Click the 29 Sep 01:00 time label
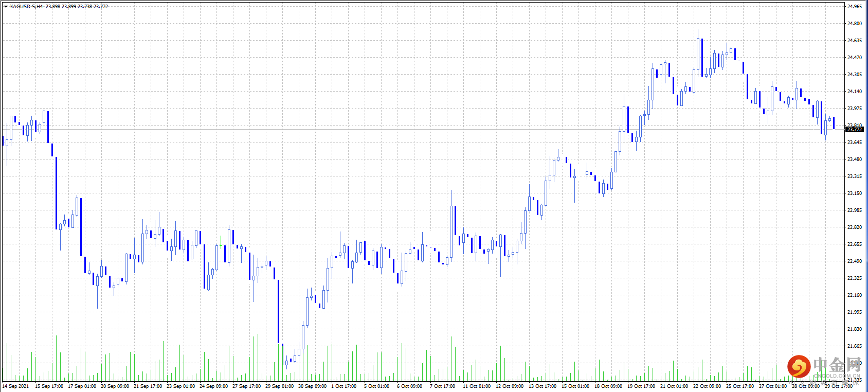Image resolution: width=868 pixels, height=392 pixels. point(280,386)
